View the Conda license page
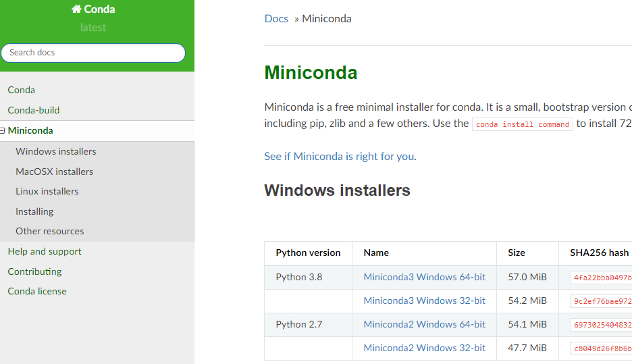This screenshot has width=632, height=364. pos(37,291)
